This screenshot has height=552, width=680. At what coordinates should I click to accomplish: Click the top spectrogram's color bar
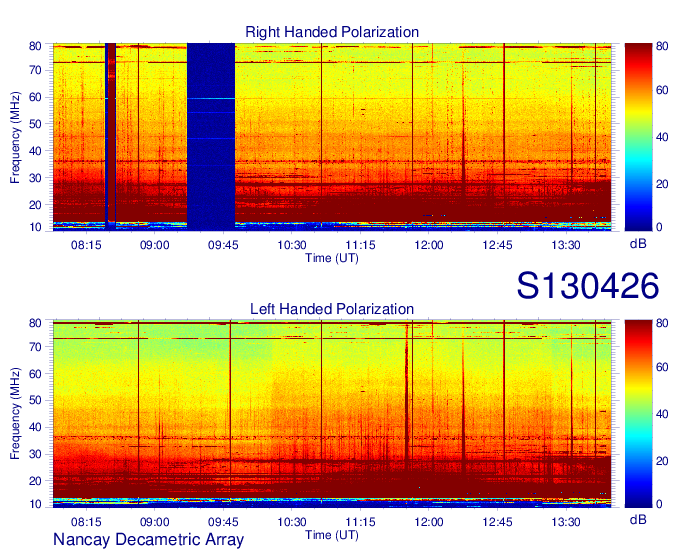(638, 137)
